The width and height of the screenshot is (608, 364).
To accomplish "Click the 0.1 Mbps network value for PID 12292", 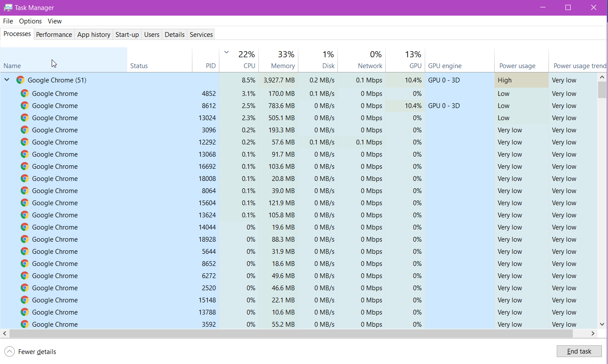I will tap(369, 142).
